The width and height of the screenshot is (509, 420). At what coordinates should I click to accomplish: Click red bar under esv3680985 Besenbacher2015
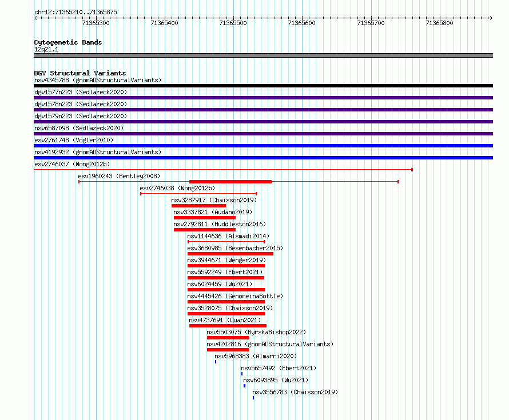tap(230, 254)
